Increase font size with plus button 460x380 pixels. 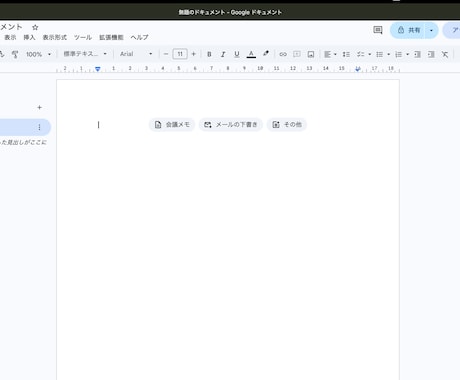click(194, 54)
